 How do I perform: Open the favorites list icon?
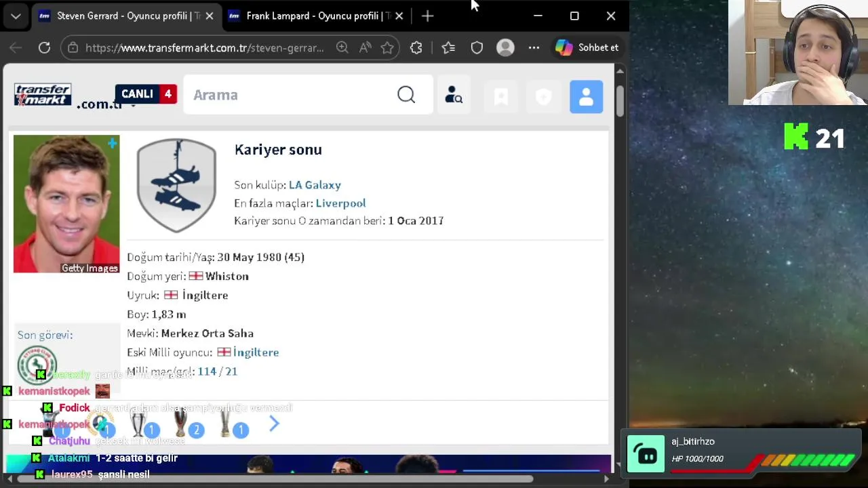pos(448,47)
